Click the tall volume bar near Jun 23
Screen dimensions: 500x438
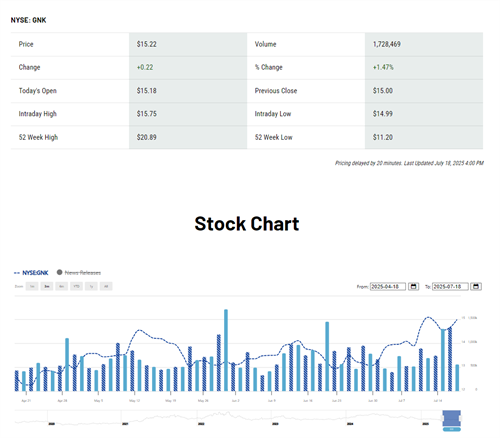click(x=327, y=356)
